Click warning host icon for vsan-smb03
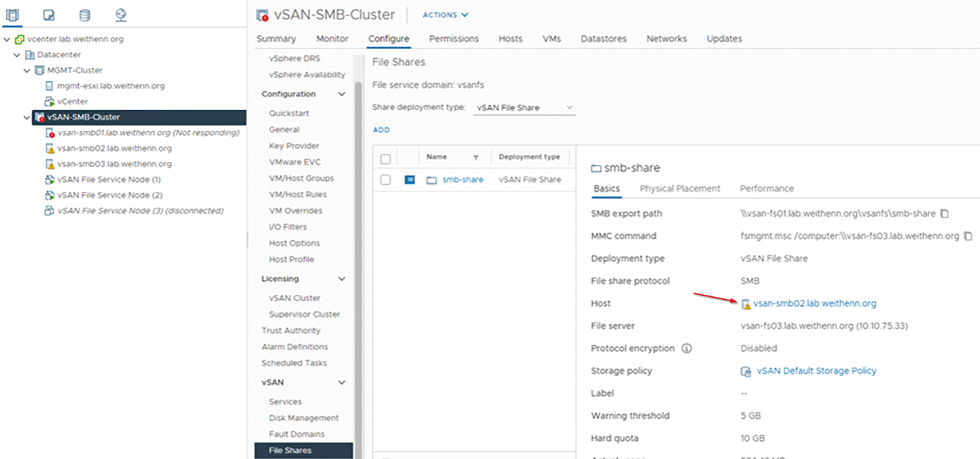 pyautogui.click(x=50, y=164)
